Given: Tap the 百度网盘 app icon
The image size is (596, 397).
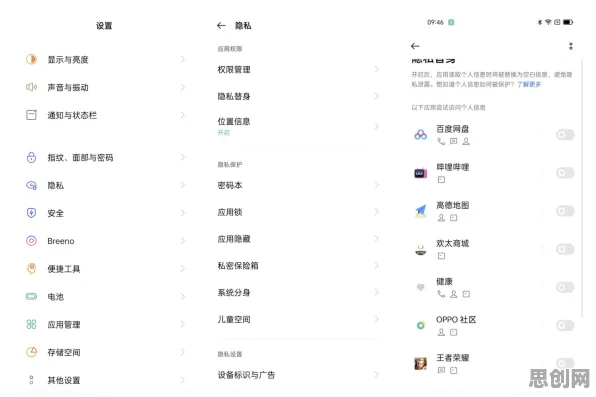Looking at the screenshot, I should (420, 135).
